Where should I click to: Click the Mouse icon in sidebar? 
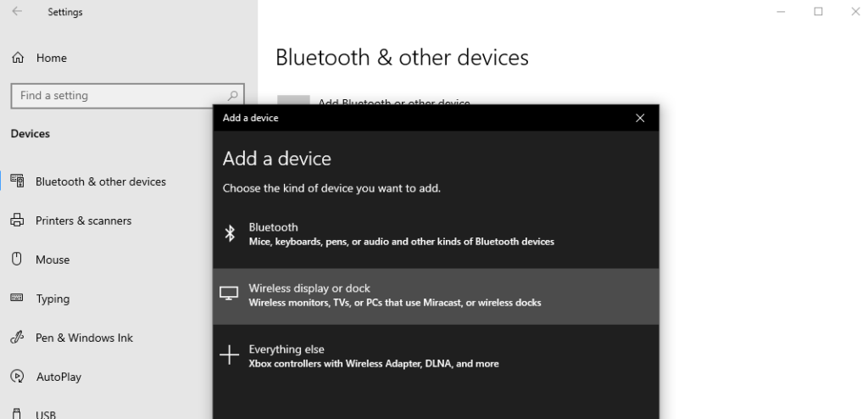(x=17, y=259)
